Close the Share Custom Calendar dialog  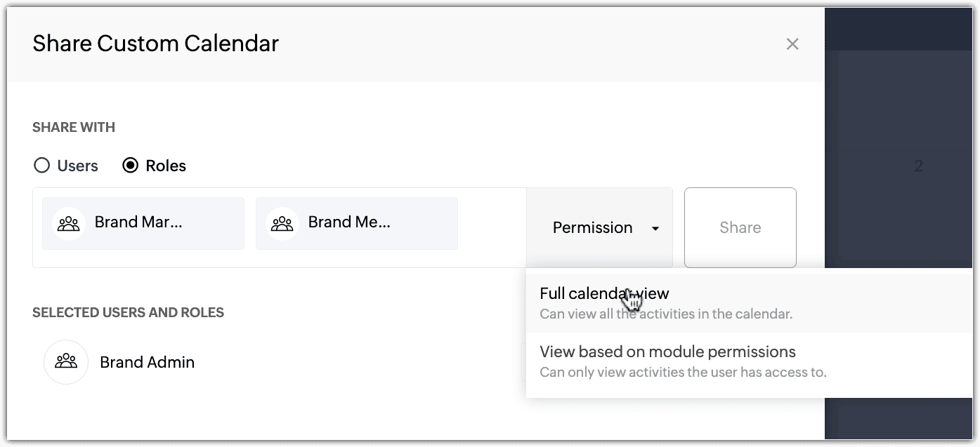click(x=792, y=44)
